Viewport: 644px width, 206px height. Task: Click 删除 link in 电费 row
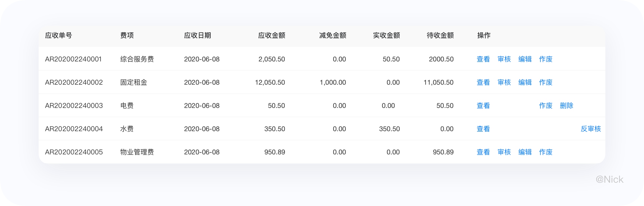point(567,106)
